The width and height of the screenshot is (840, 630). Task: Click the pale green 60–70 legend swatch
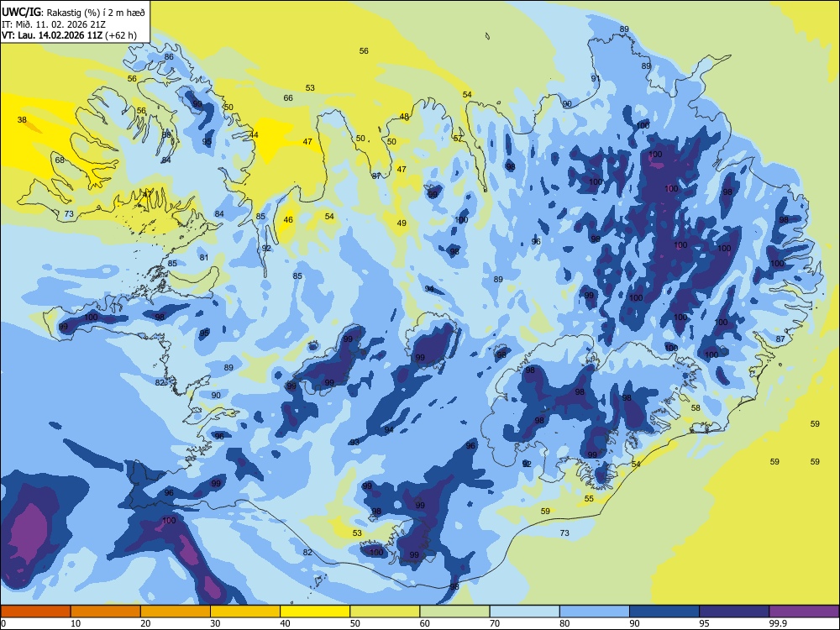coord(454,612)
